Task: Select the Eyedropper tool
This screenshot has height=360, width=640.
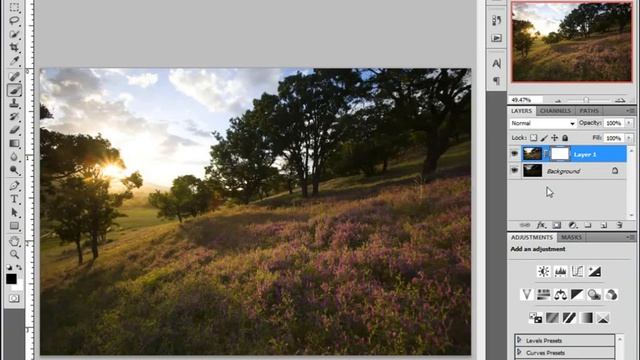Action: [x=14, y=61]
